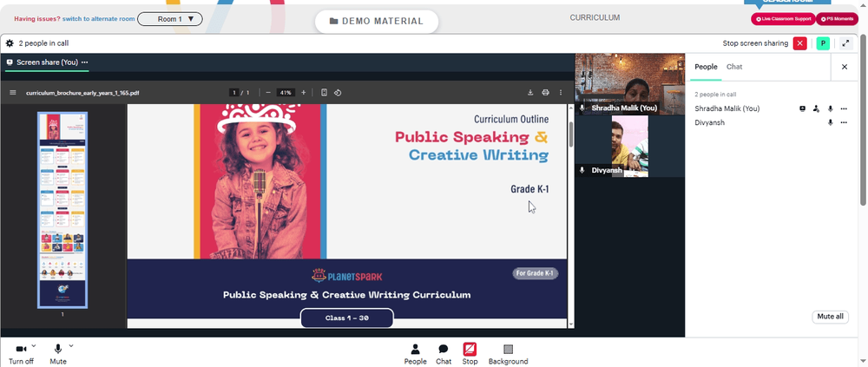Print the PDF document
Viewport: 868px width, 367px height.
pos(545,93)
